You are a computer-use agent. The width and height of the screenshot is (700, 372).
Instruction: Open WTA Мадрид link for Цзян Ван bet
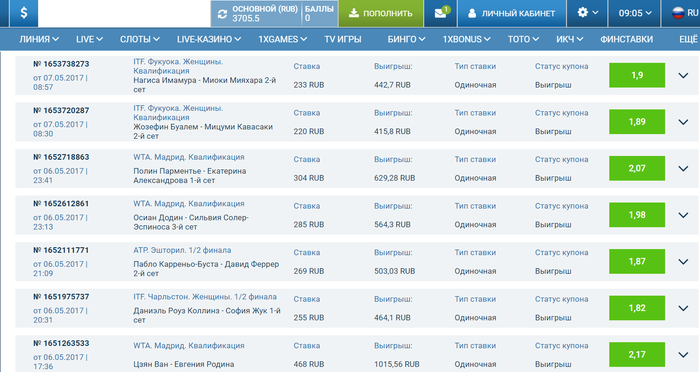[189, 346]
